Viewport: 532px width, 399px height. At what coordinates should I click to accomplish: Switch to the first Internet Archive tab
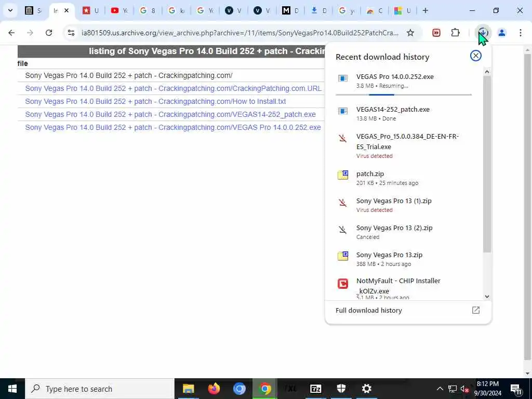point(33,10)
